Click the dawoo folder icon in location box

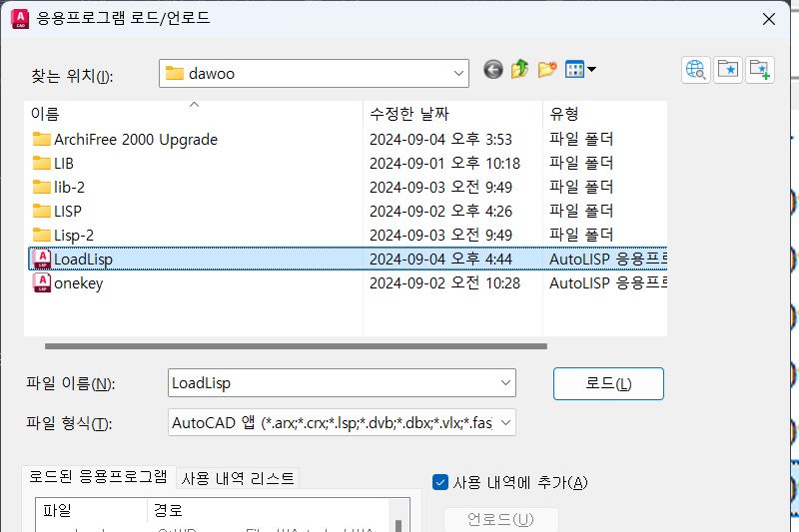point(174,73)
